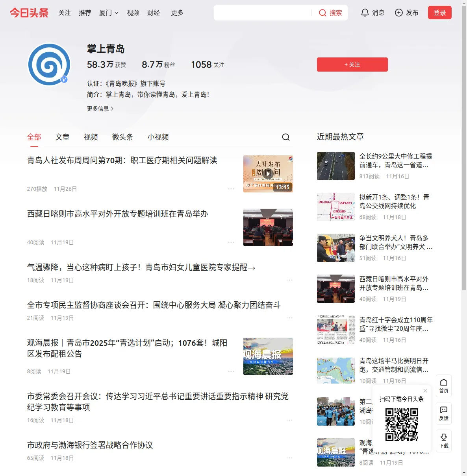The width and height of the screenshot is (467, 476).
Task: Open article 观海晨报 青岛市2025年青选计划
Action: click(x=127, y=348)
